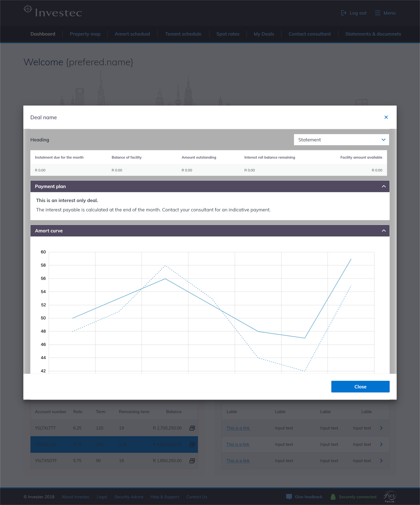
Task: Click the Give feedback speech bubble icon
Action: coord(289,497)
